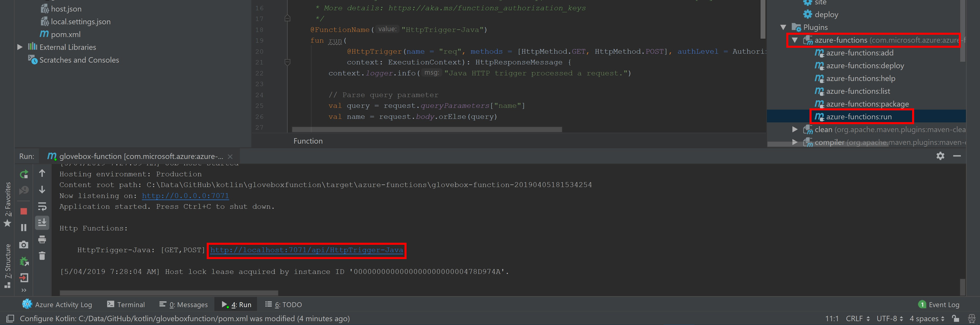Click the http://0.0.0.0:7071 link

[185, 196]
